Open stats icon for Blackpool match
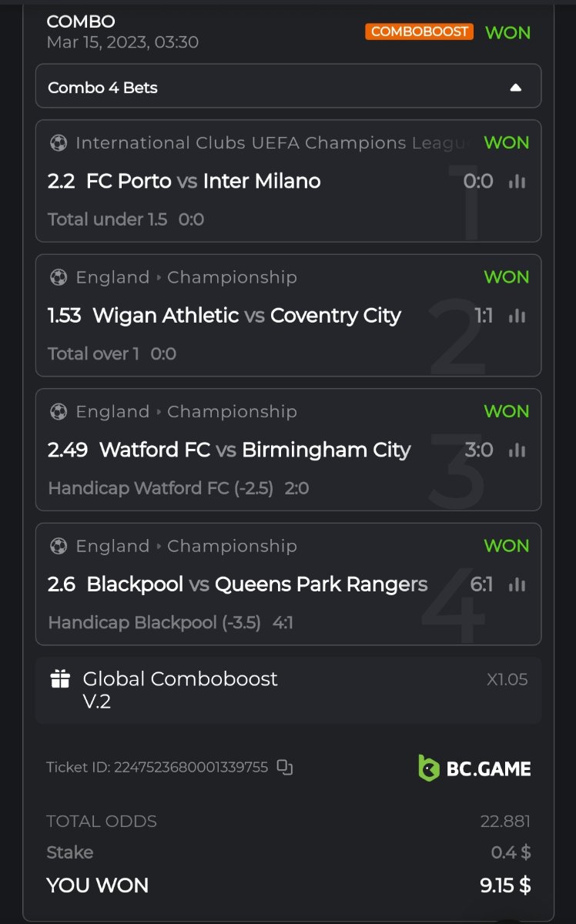The height and width of the screenshot is (924, 576). [x=517, y=585]
